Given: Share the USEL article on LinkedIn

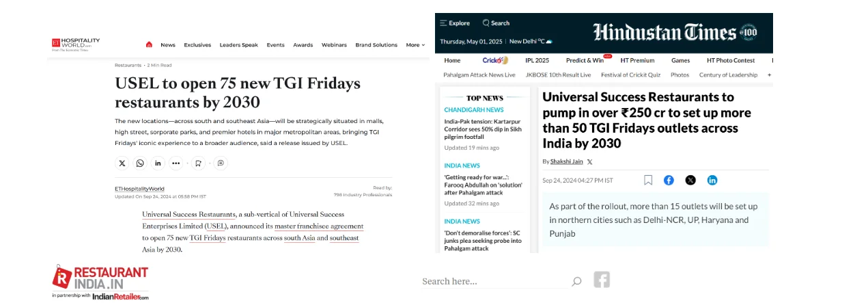Looking at the screenshot, I should click(158, 163).
